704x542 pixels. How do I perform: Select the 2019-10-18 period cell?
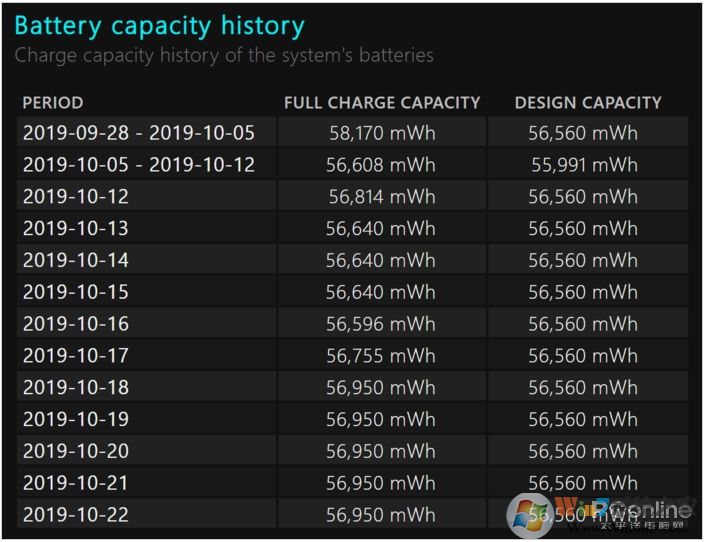pyautogui.click(x=76, y=387)
